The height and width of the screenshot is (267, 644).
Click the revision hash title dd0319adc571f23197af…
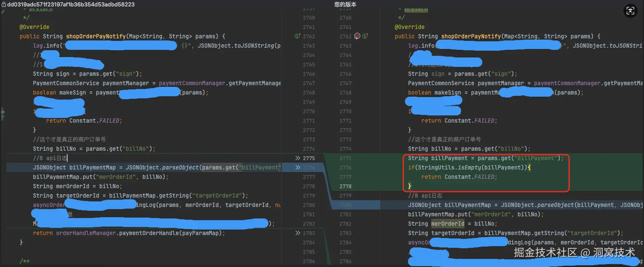tap(71, 4)
